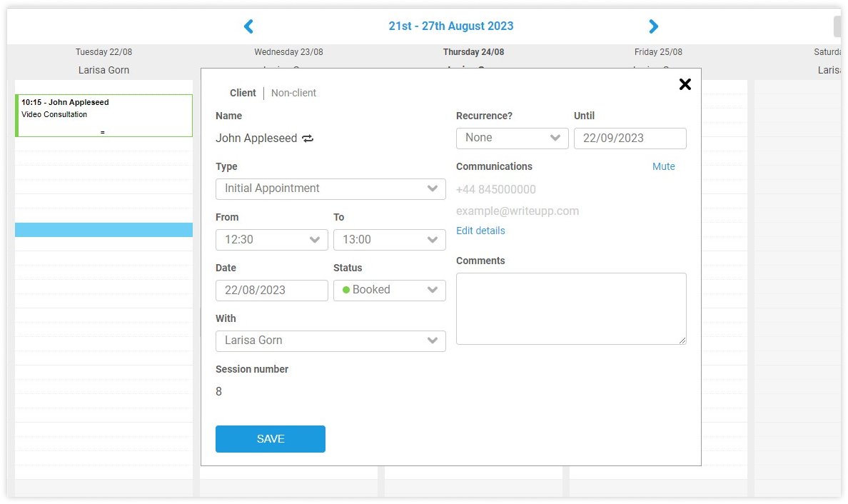Switch to the Non-client tab

(x=293, y=93)
